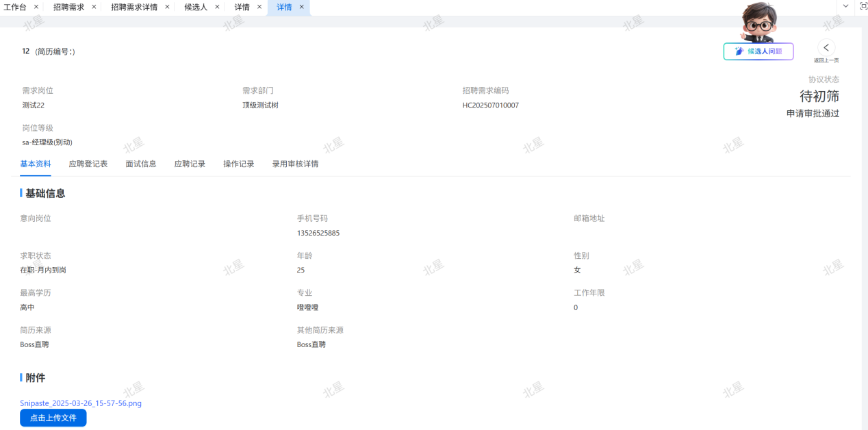The width and height of the screenshot is (868, 430).
Task: Close the 招聘需求详情 tab
Action: pyautogui.click(x=167, y=7)
